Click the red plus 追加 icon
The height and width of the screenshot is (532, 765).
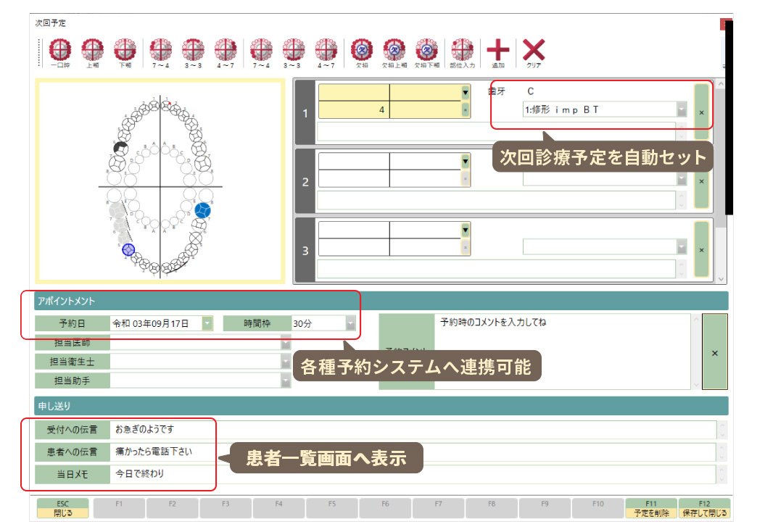tap(497, 51)
